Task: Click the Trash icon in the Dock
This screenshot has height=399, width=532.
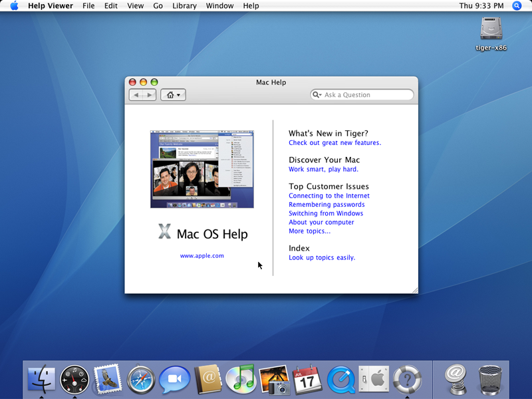Action: [x=491, y=380]
